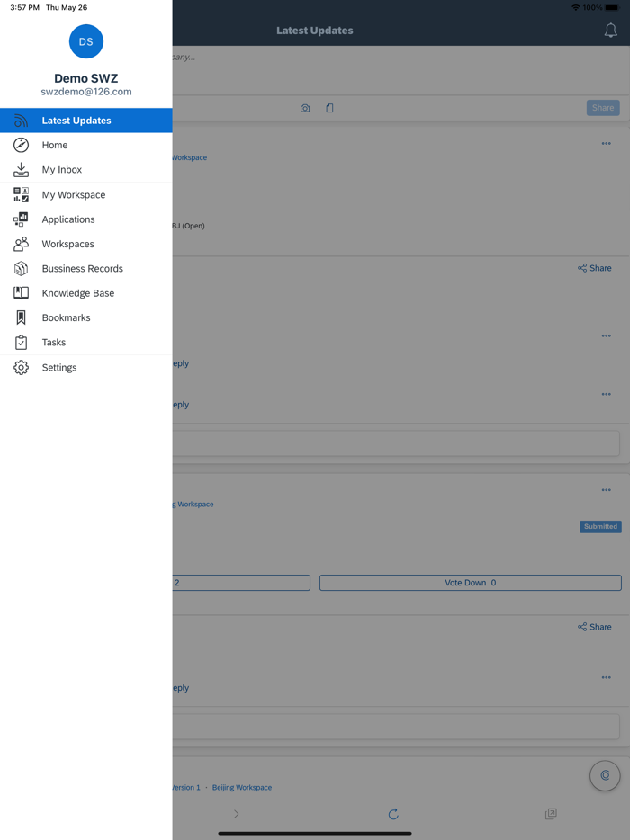
Task: Click the browser refresh icon at bottom
Action: pos(393,814)
